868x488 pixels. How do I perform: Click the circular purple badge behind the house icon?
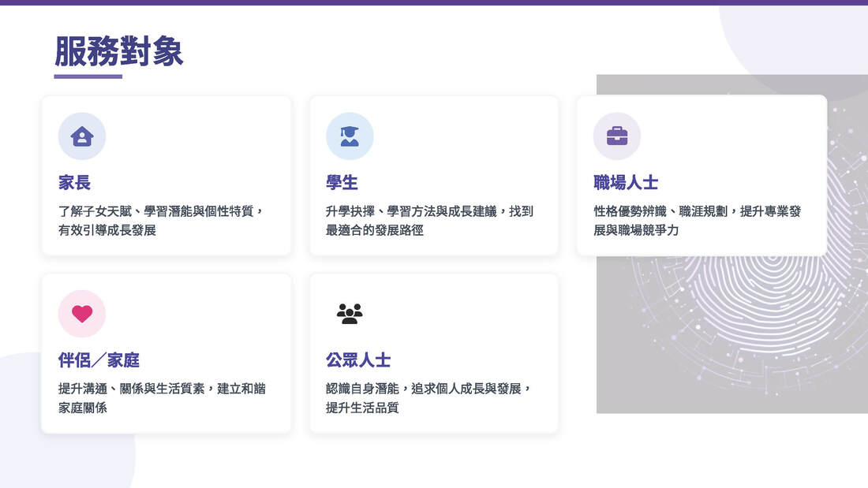pos(81,136)
